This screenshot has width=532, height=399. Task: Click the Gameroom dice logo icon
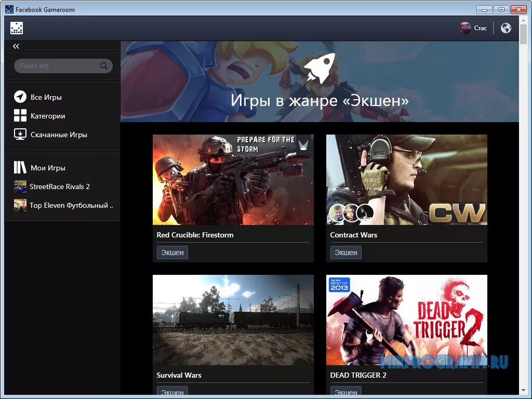(x=17, y=28)
